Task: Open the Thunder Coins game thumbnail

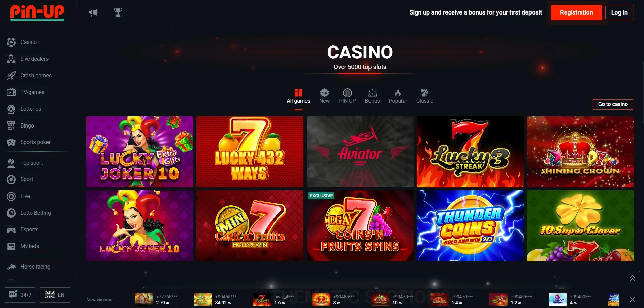Action: [x=470, y=226]
